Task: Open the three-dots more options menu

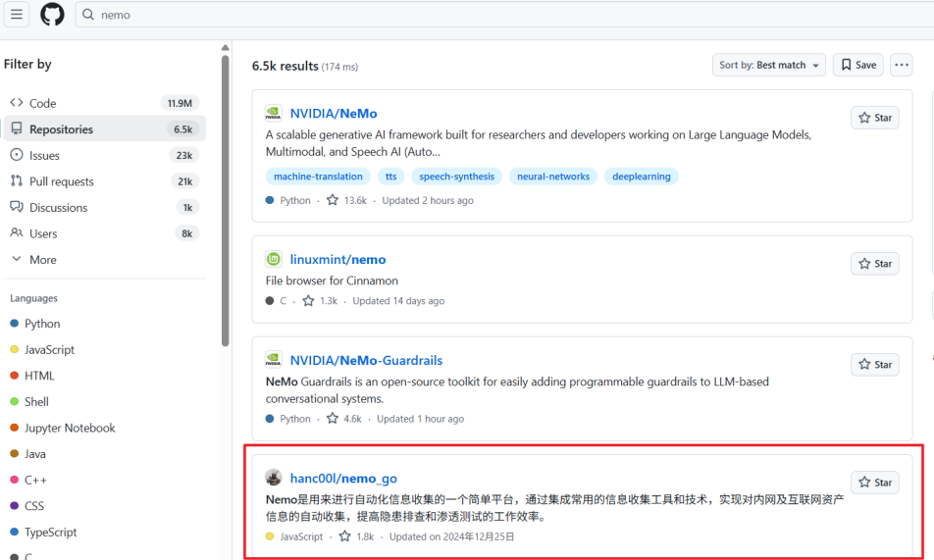Action: (902, 65)
